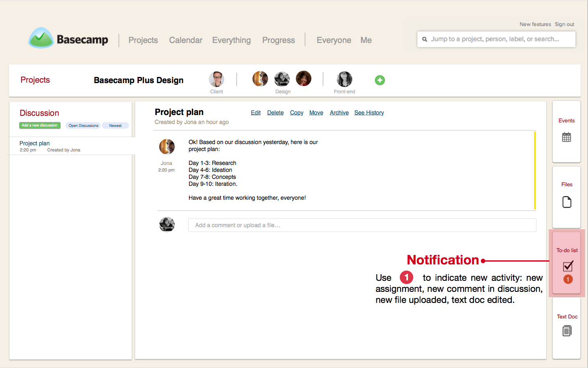Click the Front-end member avatar

coord(345,79)
